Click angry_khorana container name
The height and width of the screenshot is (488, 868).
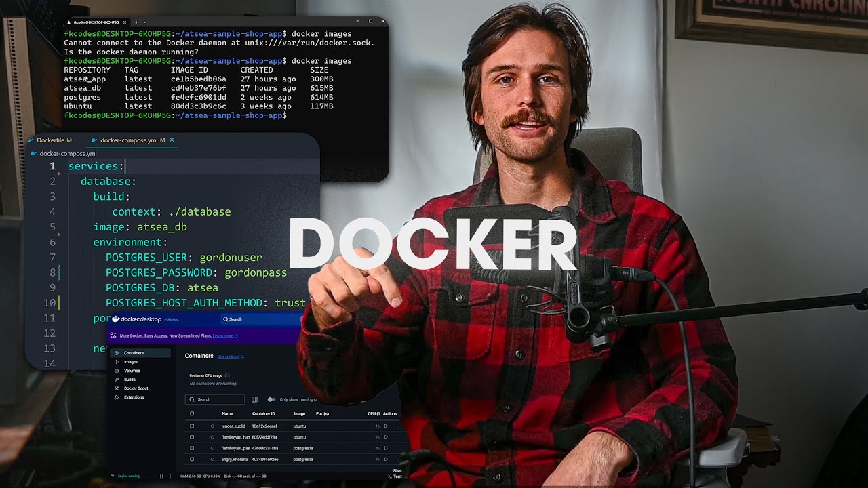click(235, 460)
